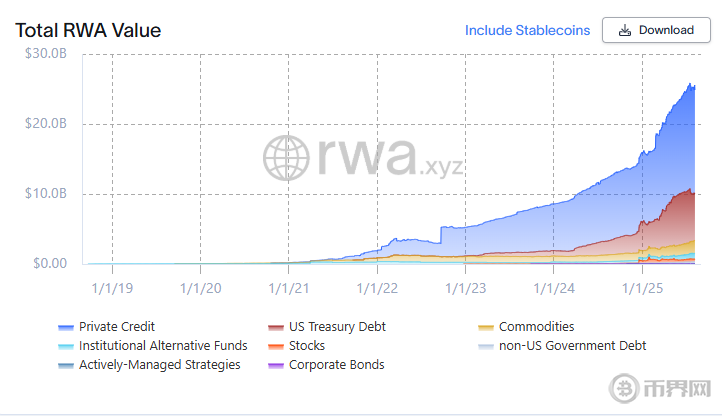
Task: Click the Commodities legend marker
Action: 487,327
